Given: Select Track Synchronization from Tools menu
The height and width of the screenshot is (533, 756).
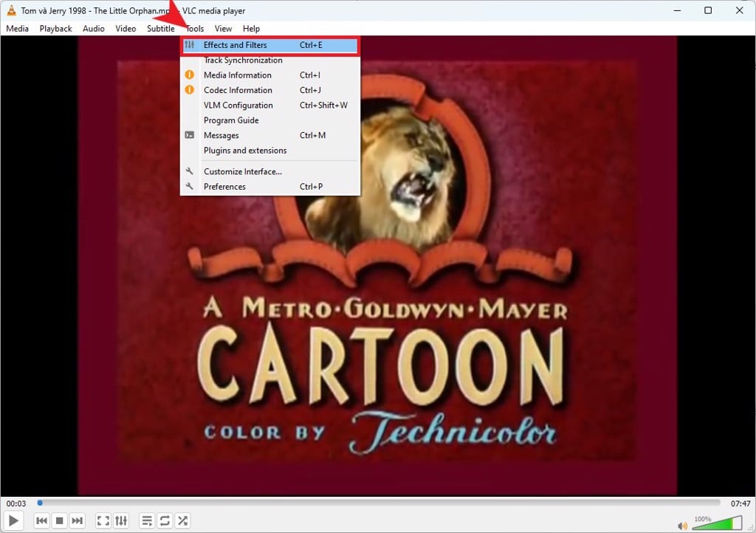Looking at the screenshot, I should (x=270, y=61).
